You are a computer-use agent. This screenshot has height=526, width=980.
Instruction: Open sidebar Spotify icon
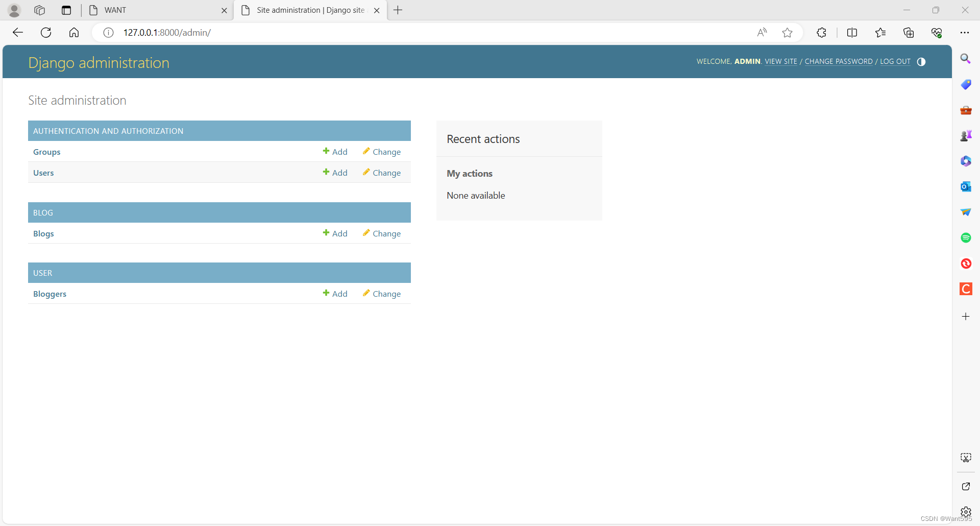(966, 237)
